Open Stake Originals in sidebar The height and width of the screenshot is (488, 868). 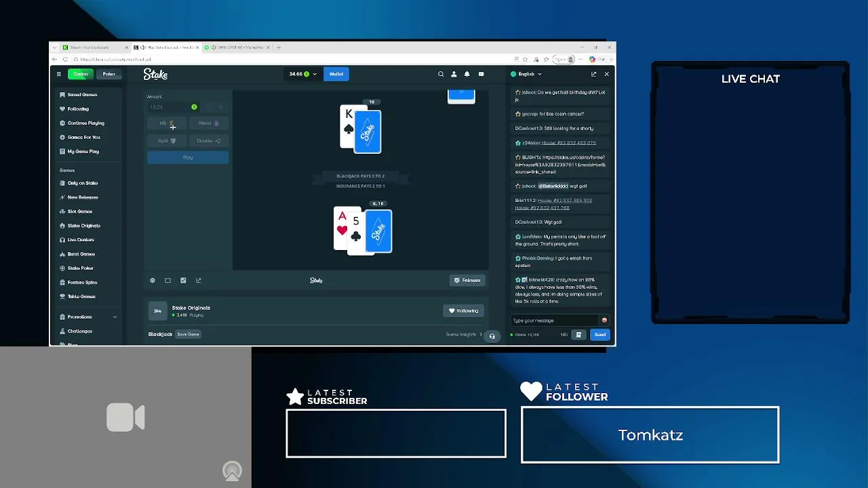pos(83,226)
